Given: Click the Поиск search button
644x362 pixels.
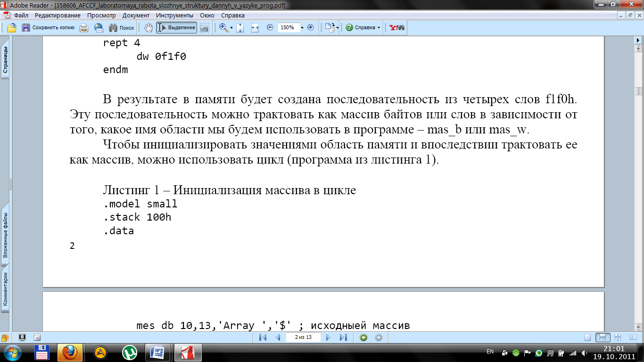Looking at the screenshot, I should click(x=122, y=28).
